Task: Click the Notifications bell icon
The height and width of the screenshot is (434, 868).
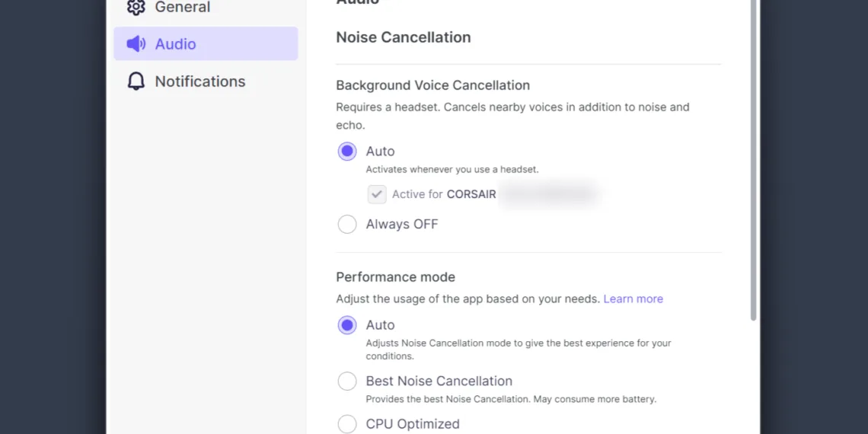Action: click(136, 81)
